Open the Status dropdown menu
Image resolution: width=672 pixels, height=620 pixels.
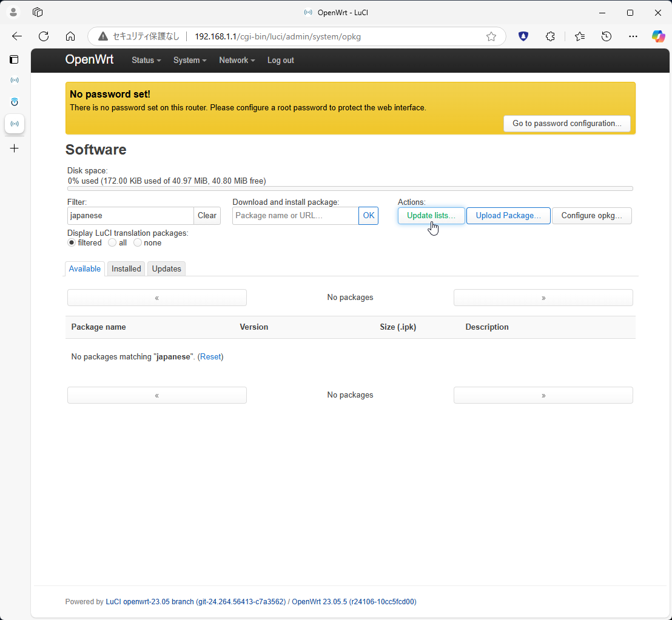[146, 60]
